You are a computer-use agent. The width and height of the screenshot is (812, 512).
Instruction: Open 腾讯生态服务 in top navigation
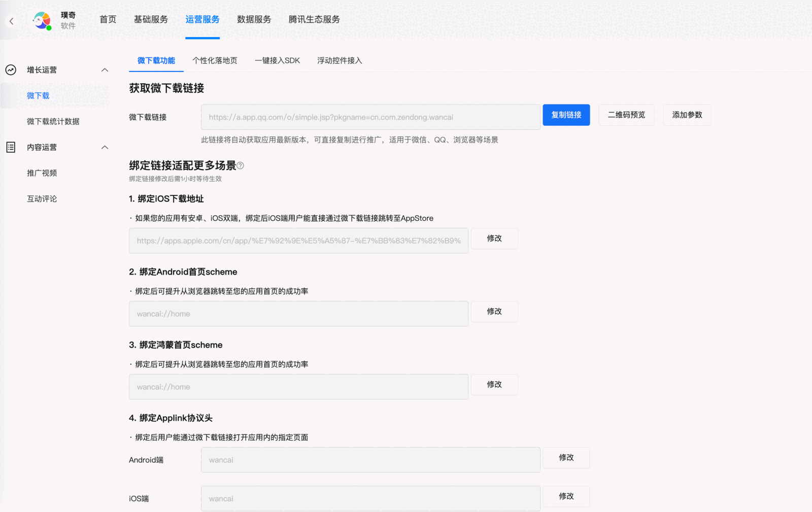[314, 19]
